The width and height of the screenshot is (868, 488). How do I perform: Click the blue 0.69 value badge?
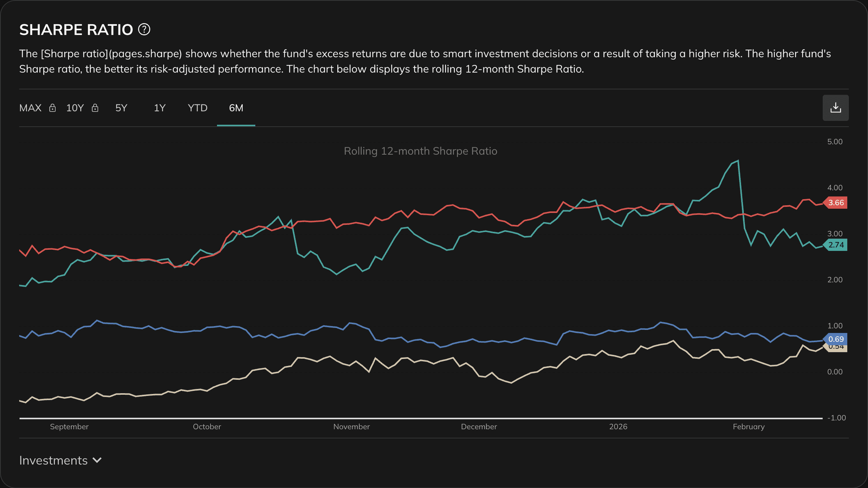(x=835, y=340)
